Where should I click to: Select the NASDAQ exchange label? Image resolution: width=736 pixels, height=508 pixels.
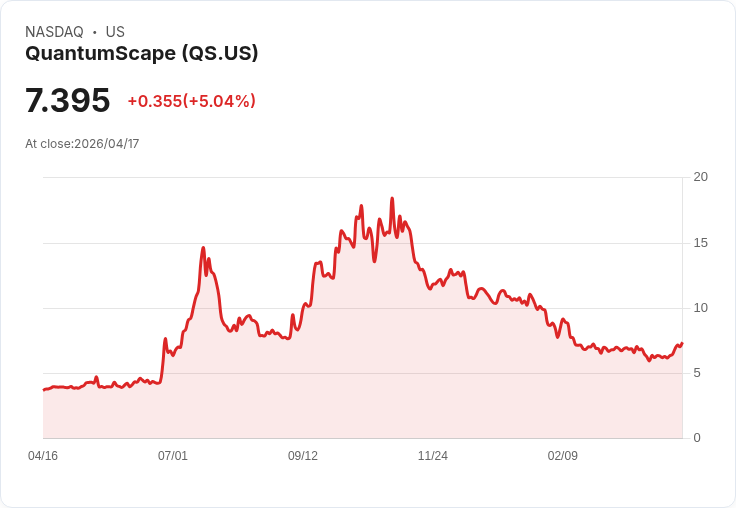point(54,32)
